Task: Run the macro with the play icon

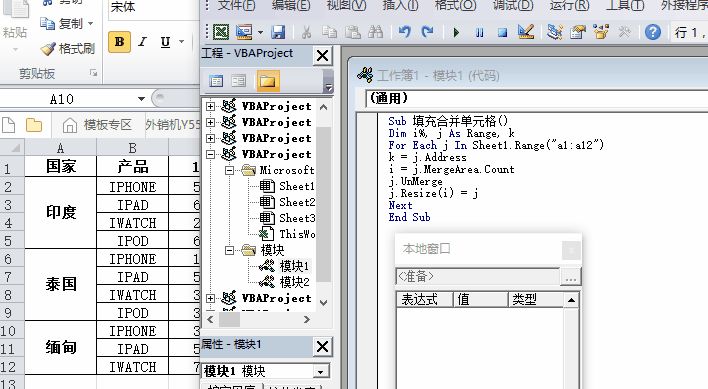Action: point(456,32)
